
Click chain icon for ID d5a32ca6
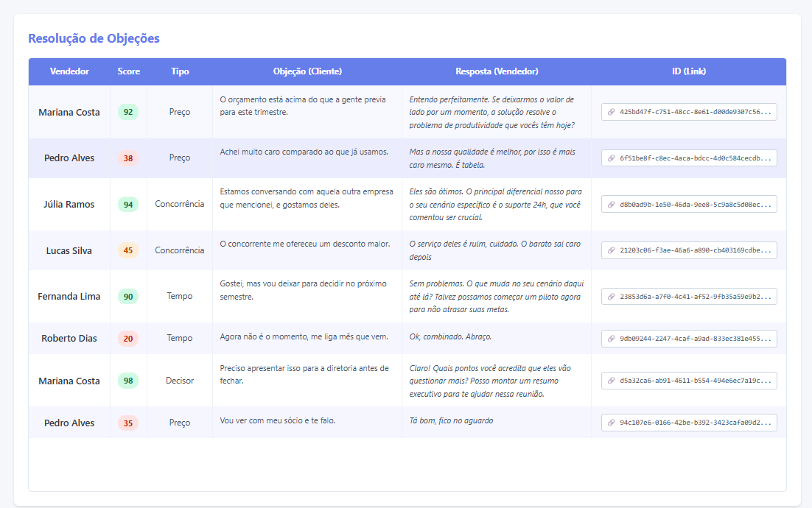(611, 381)
